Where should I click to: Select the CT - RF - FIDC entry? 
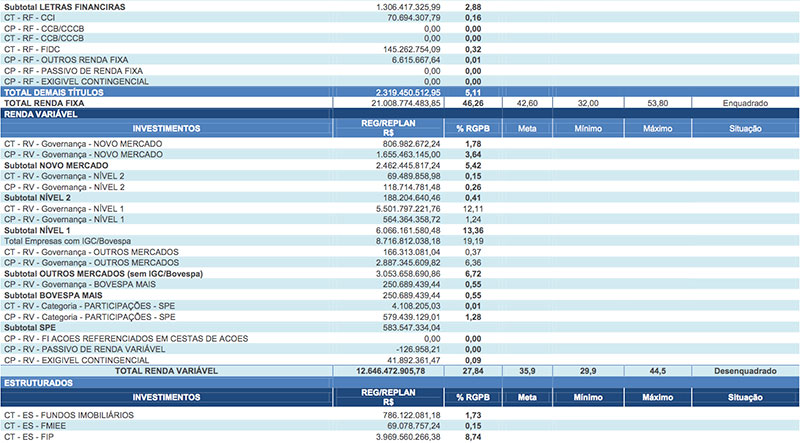32,48
